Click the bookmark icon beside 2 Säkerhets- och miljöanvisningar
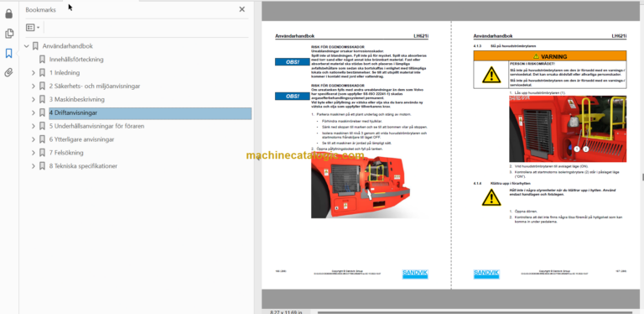The height and width of the screenshot is (314, 644). pos(42,86)
